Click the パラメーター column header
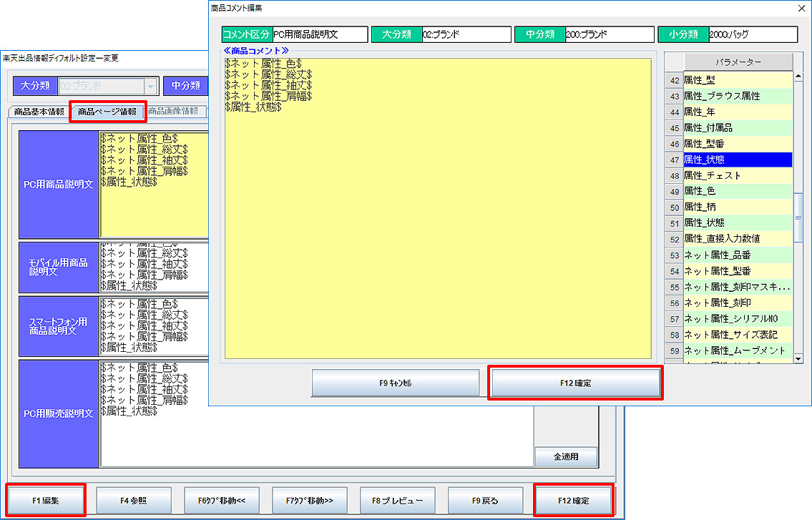Image resolution: width=812 pixels, height=520 pixels. (738, 62)
